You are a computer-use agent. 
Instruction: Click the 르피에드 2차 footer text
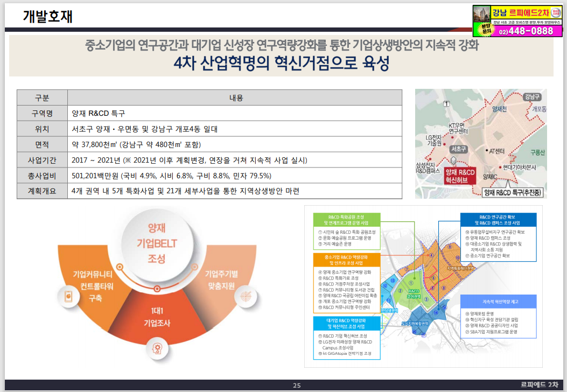click(539, 384)
